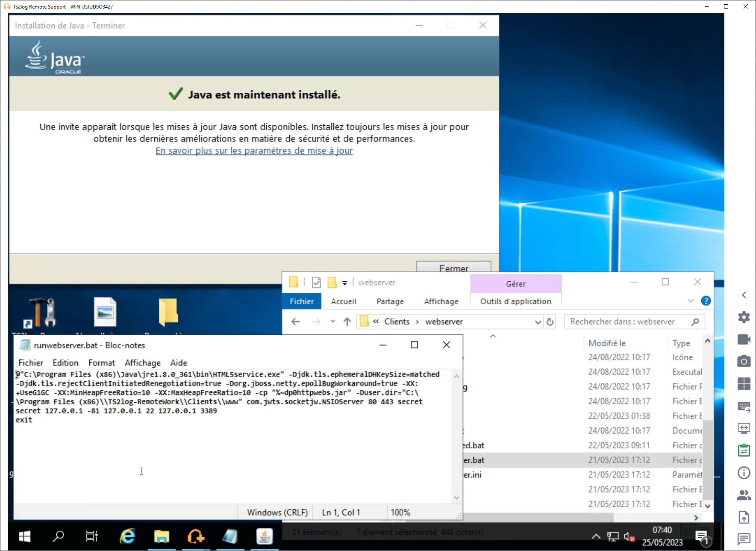This screenshot has height=551, width=756.
Task: Open recent locations dropdown in Explorer
Action: pyautogui.click(x=333, y=322)
